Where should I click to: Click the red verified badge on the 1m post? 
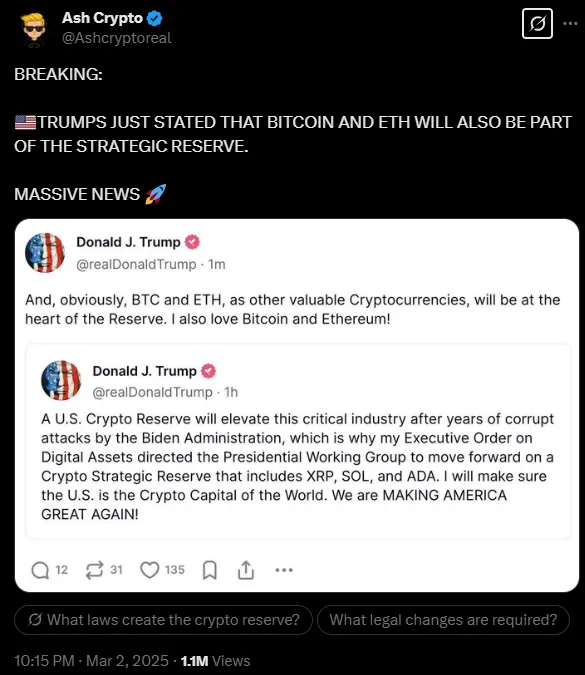point(192,242)
